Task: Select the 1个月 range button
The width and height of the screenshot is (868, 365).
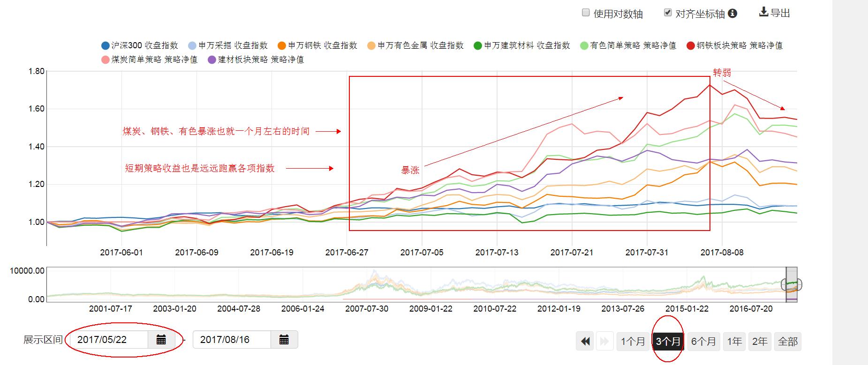Action: pyautogui.click(x=633, y=342)
